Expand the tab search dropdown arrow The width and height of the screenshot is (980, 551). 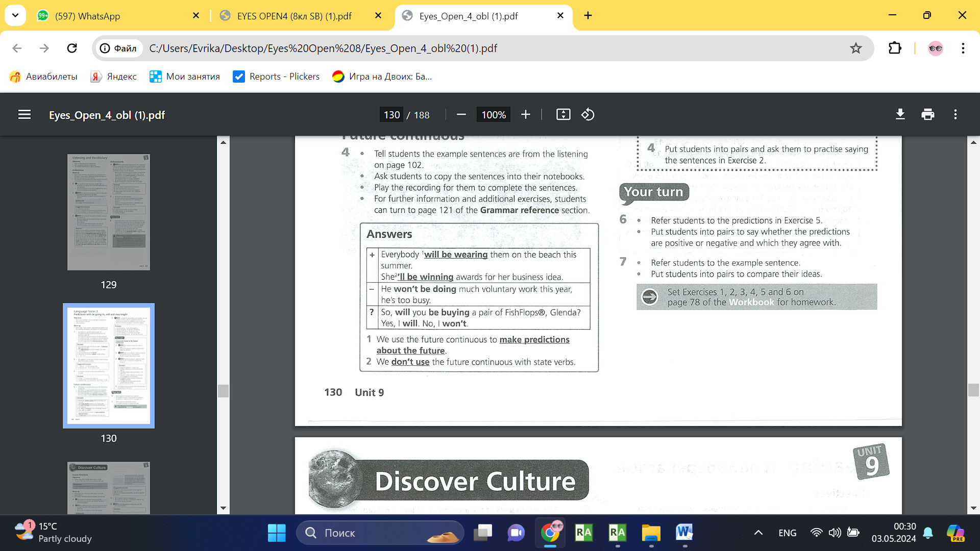(x=15, y=15)
